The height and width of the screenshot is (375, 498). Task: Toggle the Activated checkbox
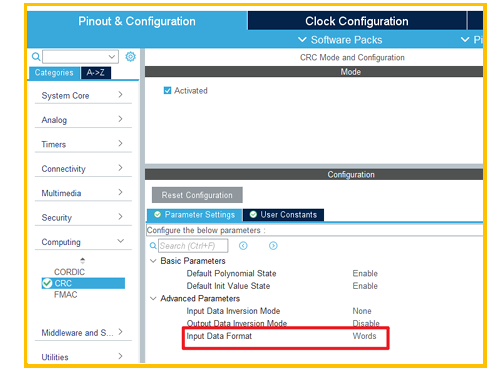(167, 90)
